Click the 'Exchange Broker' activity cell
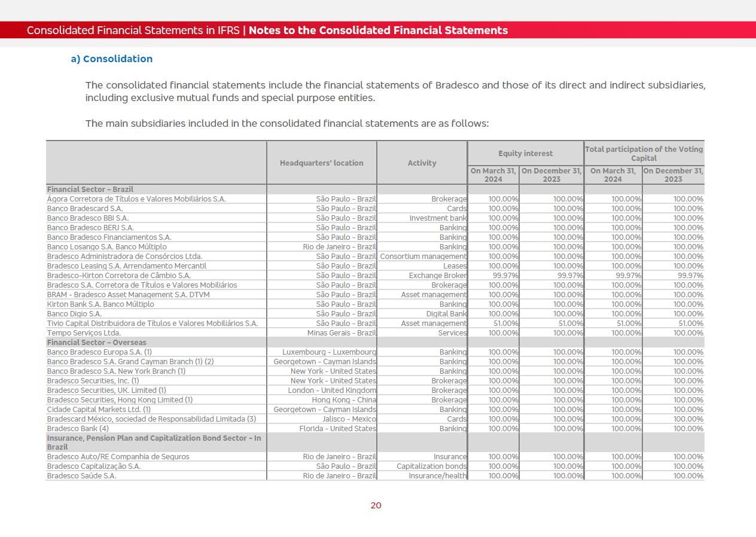This screenshot has height=537, width=756. pyautogui.click(x=437, y=276)
